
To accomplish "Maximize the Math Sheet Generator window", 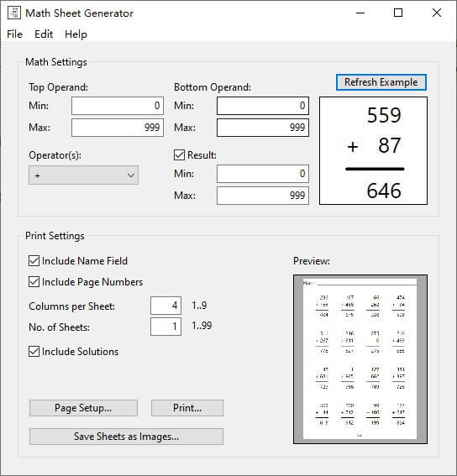I will [398, 13].
